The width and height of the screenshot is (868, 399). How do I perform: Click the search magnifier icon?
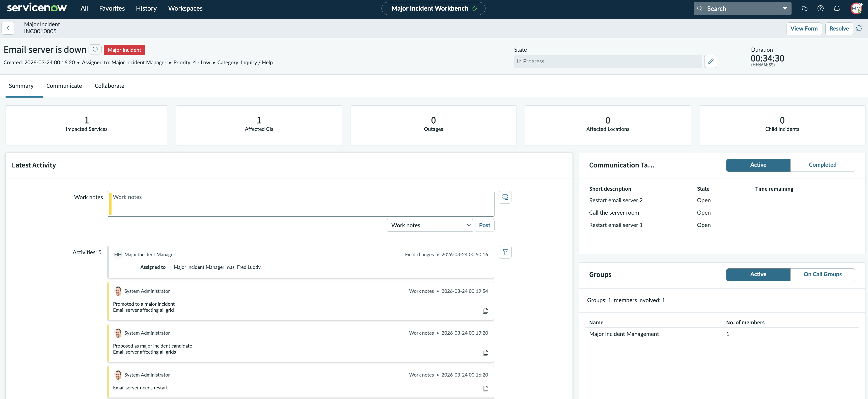700,8
